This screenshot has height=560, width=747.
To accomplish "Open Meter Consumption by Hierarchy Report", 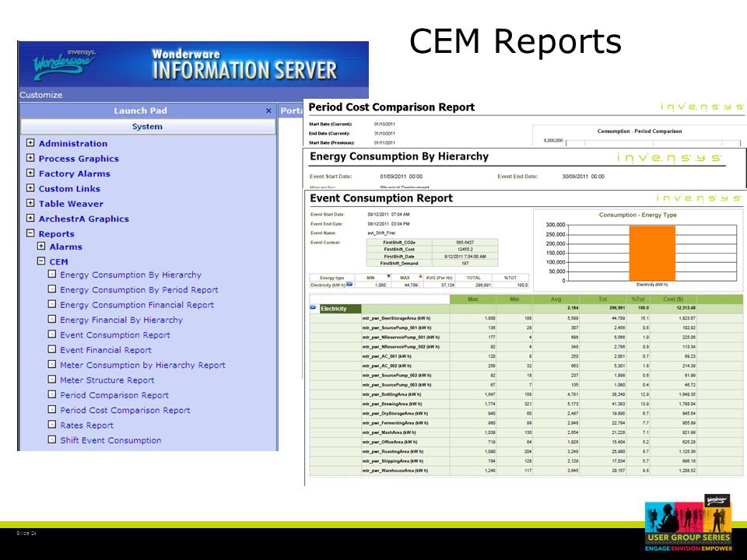I will pyautogui.click(x=142, y=366).
